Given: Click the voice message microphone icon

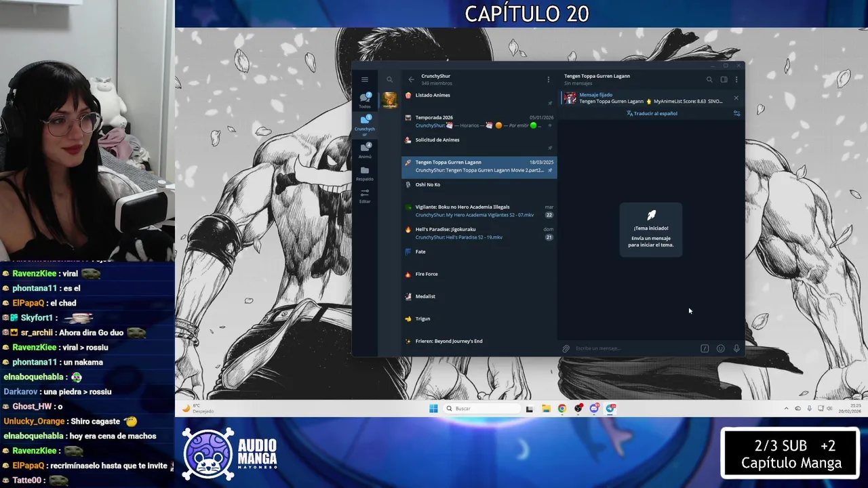Looking at the screenshot, I should click(x=736, y=348).
